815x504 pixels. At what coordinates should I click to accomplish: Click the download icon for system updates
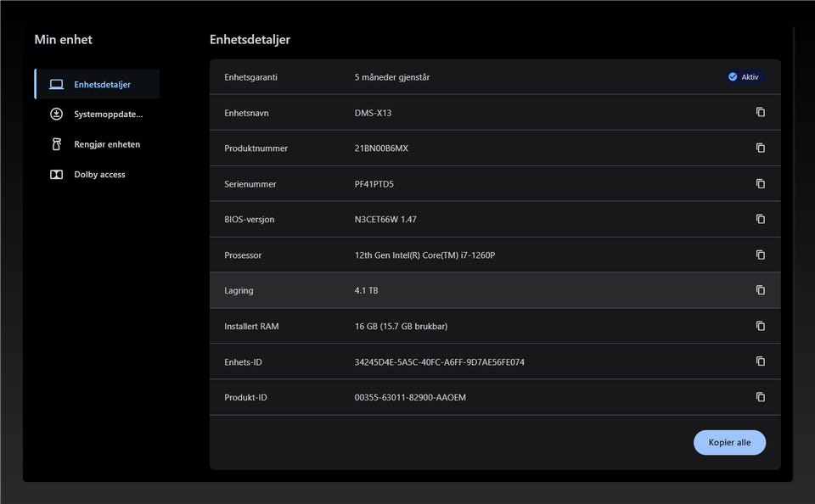56,115
